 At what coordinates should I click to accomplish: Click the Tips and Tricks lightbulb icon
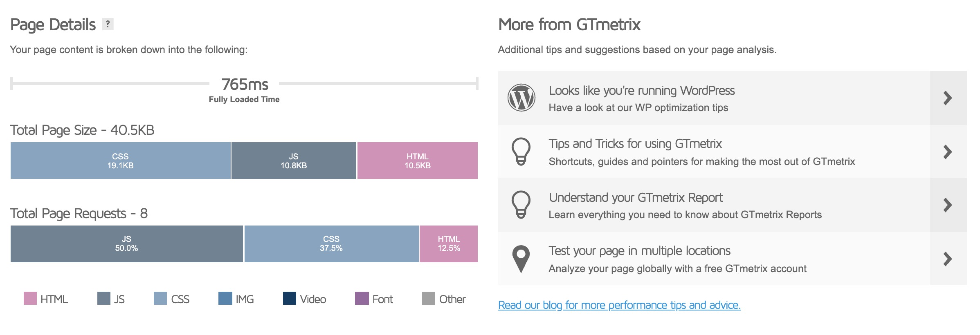(x=521, y=152)
